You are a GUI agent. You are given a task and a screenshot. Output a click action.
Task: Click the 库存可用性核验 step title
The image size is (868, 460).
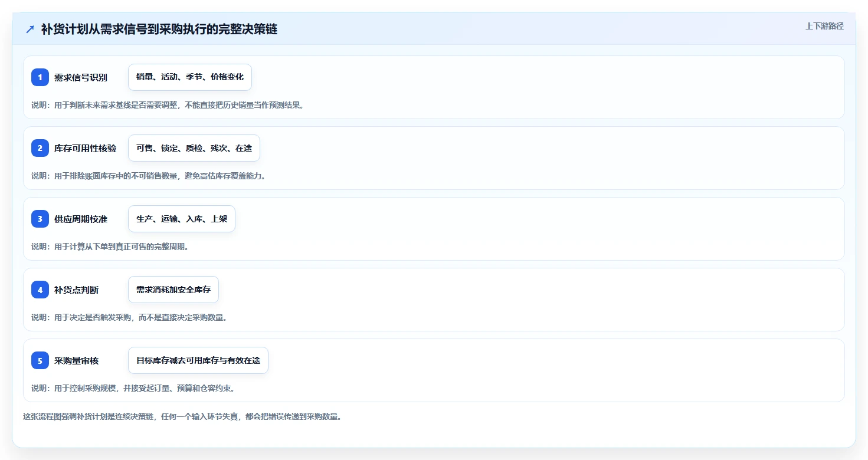[x=85, y=148]
